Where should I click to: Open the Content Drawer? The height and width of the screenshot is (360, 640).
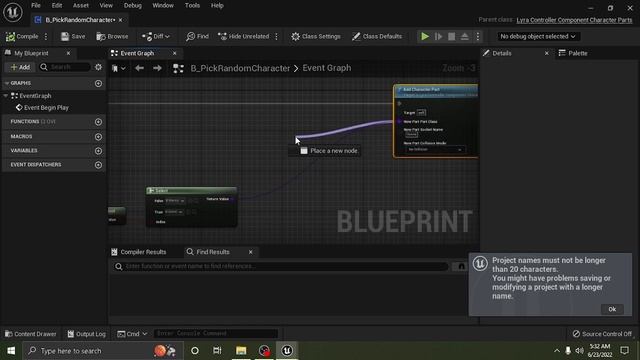point(31,334)
